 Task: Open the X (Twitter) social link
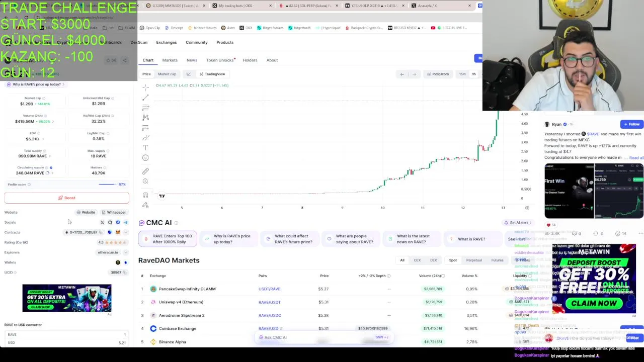tap(102, 222)
